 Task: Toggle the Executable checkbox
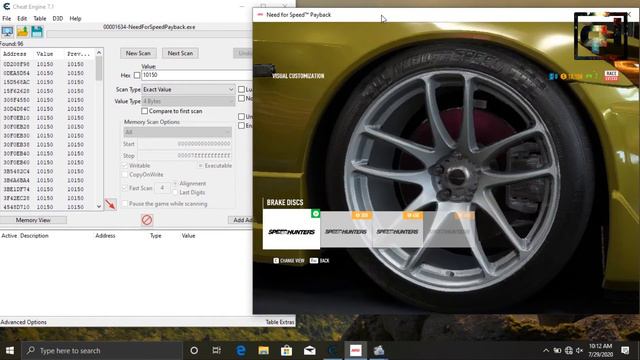[200, 166]
